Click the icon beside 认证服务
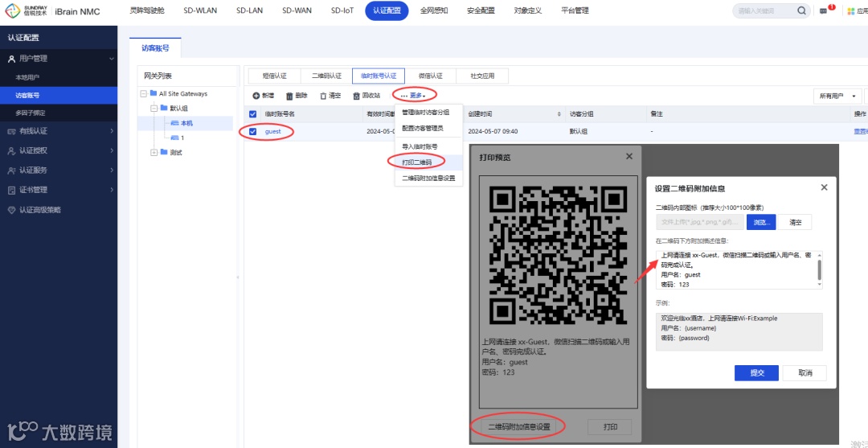 tap(11, 170)
